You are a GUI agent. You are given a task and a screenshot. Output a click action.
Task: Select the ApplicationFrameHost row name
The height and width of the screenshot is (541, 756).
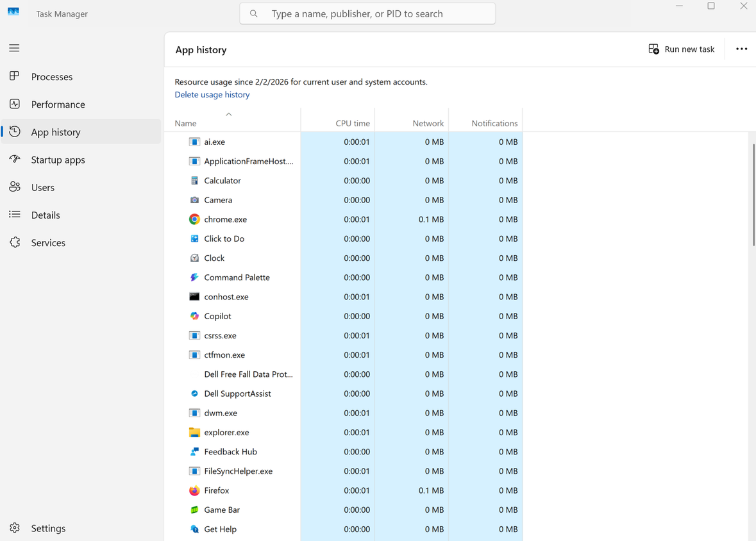(248, 161)
